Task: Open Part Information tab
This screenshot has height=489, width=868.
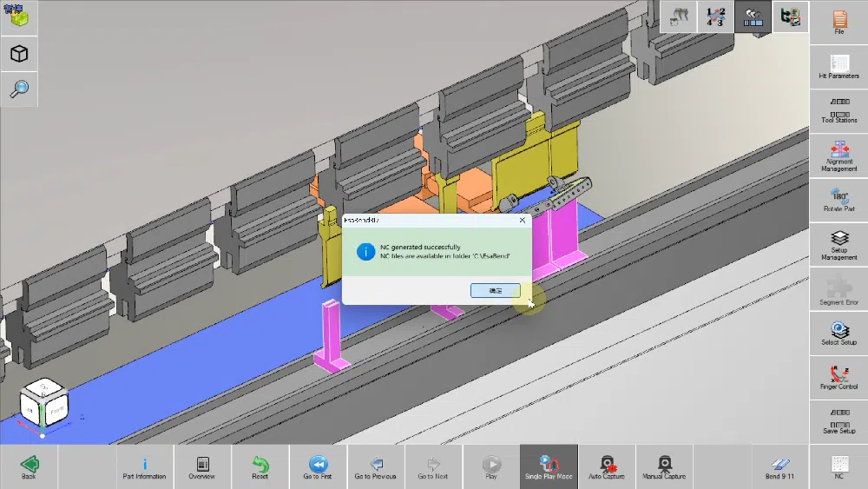Action: pos(144,466)
